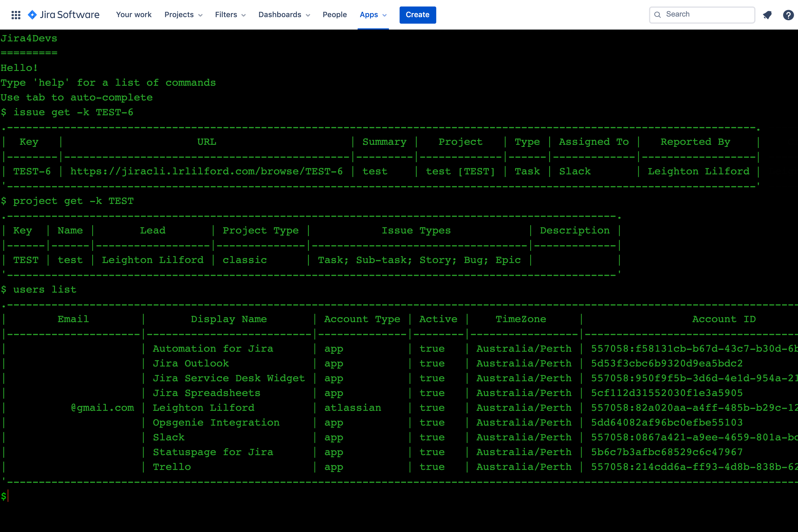The height and width of the screenshot is (532, 798).
Task: Expand the Filters dropdown menu
Action: tap(230, 14)
